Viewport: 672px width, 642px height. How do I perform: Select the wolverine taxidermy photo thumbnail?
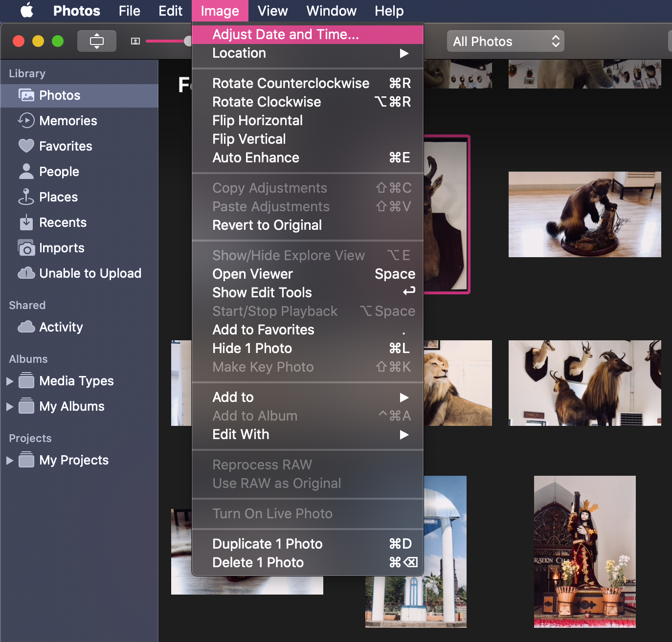[584, 214]
